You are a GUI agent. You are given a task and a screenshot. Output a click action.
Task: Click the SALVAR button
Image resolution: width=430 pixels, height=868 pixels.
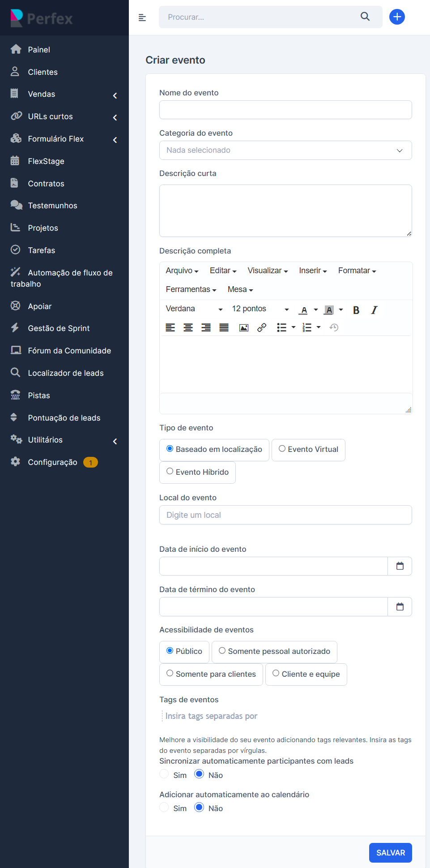[x=390, y=853]
